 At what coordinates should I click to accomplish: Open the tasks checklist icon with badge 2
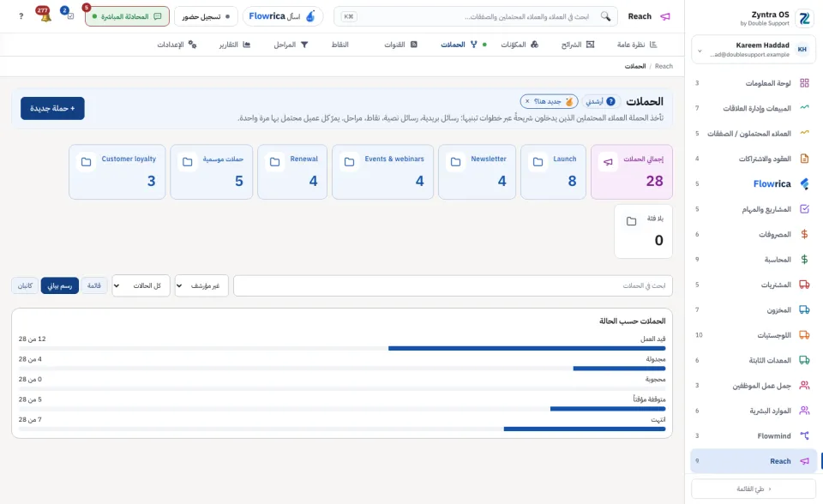[69, 15]
